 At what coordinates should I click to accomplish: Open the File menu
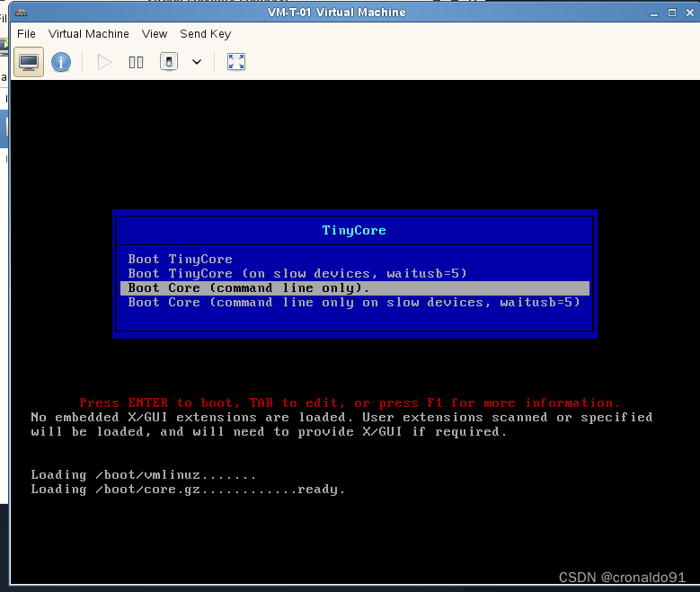tap(26, 34)
